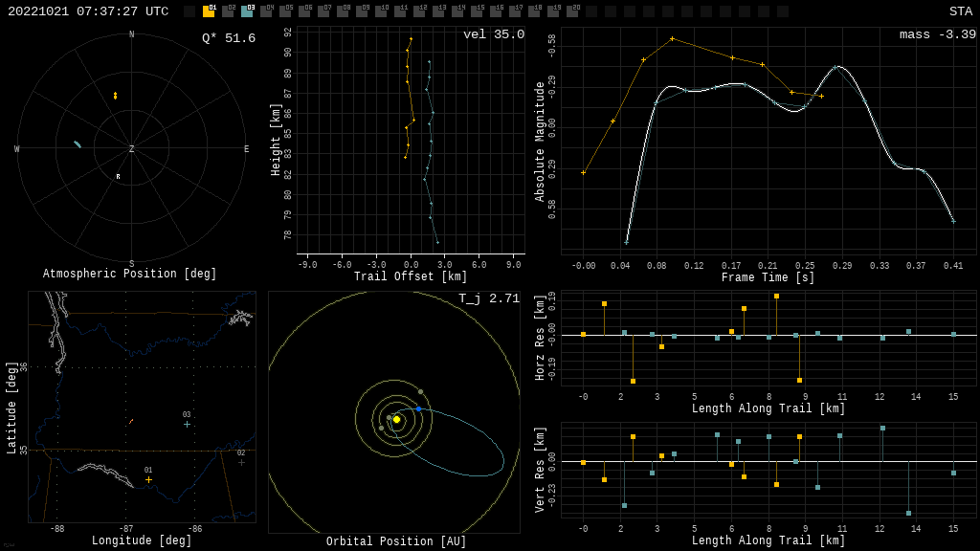
Task: Click station 02 cross marker on map
Action: point(241,462)
